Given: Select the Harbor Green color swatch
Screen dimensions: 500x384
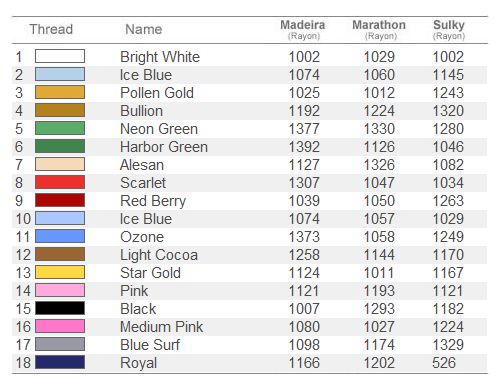Looking at the screenshot, I should (60, 146).
